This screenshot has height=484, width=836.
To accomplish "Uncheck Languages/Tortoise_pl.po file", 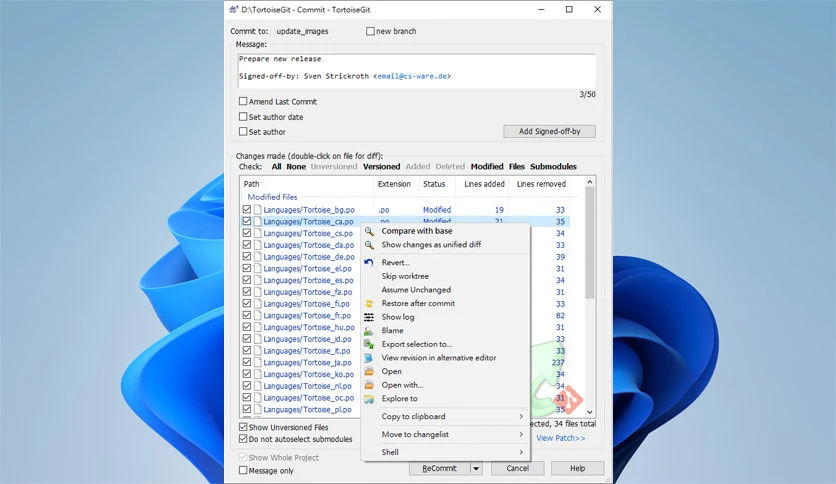I will (x=247, y=409).
